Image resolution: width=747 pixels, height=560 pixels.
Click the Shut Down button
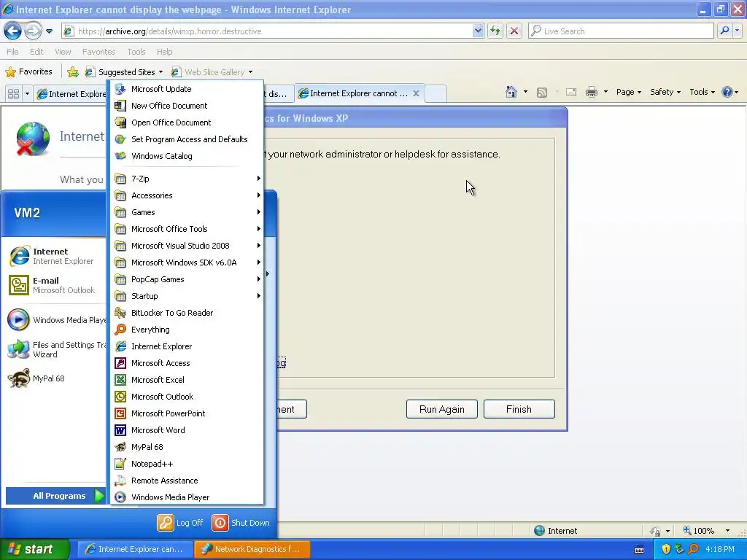(x=241, y=522)
